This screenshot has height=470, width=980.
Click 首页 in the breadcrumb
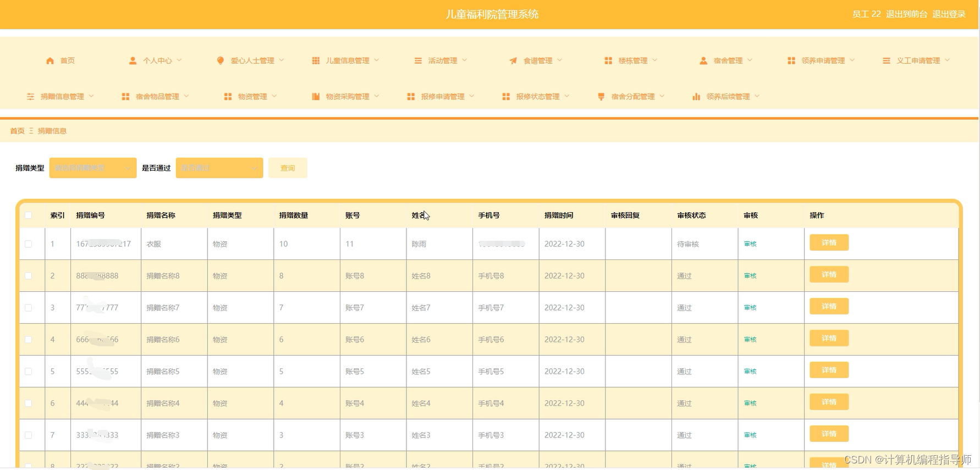click(17, 131)
